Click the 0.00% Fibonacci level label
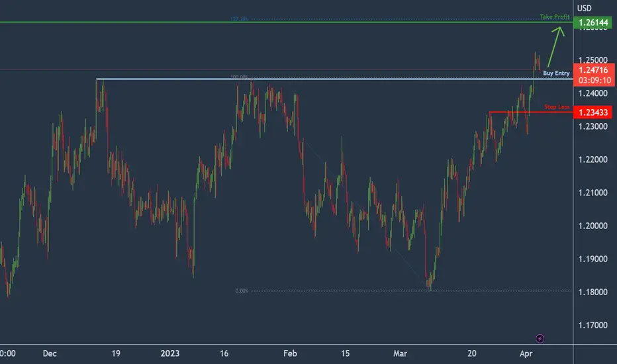Image resolution: width=617 pixels, height=364 pixels. tap(242, 291)
